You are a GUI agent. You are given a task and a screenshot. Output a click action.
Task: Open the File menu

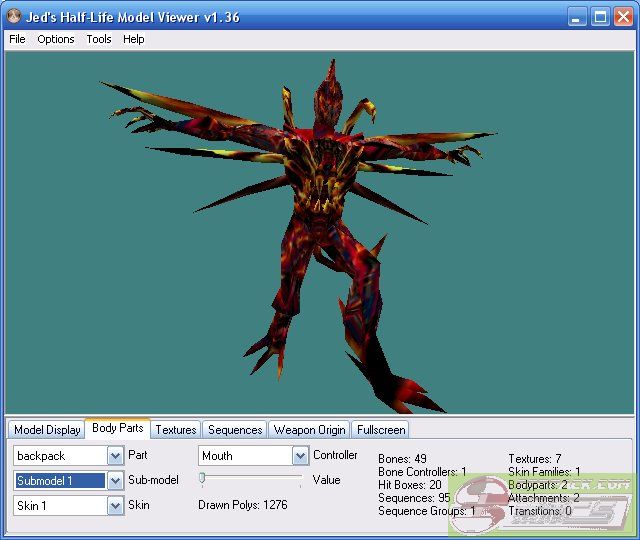pos(17,39)
